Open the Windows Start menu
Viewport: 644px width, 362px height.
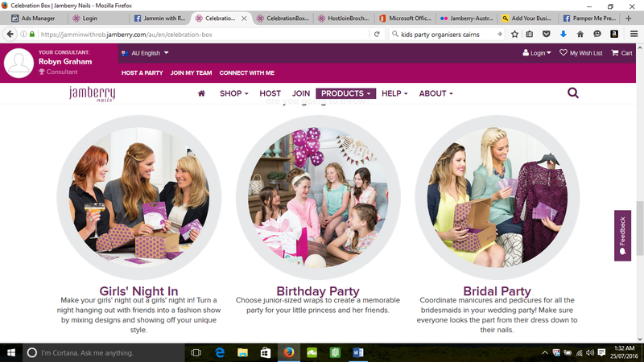(x=11, y=352)
